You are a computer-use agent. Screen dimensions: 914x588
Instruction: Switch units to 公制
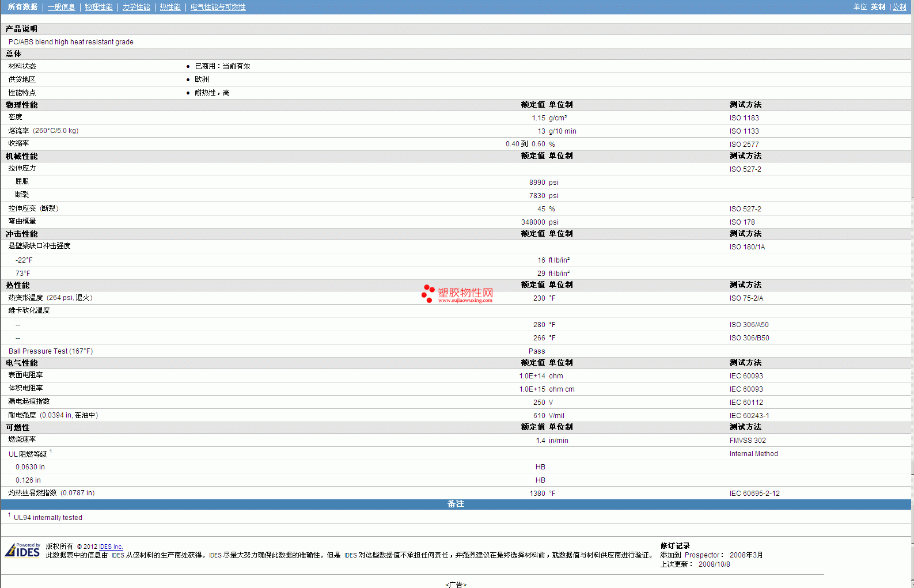pos(899,7)
